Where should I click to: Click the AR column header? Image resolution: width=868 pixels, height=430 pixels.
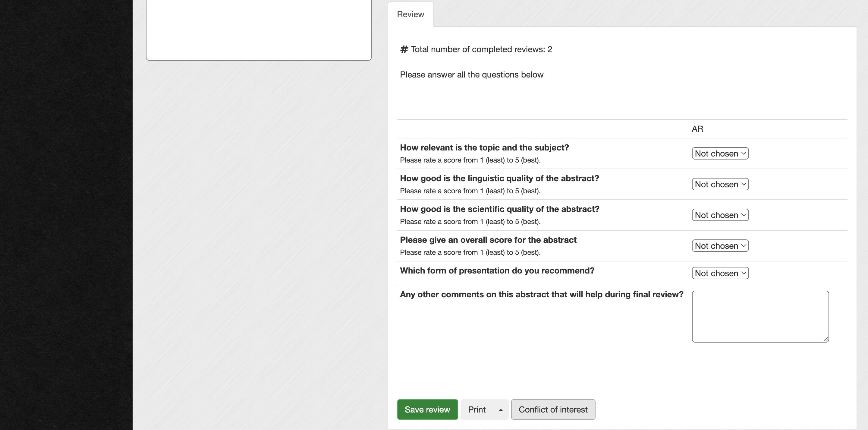click(697, 129)
